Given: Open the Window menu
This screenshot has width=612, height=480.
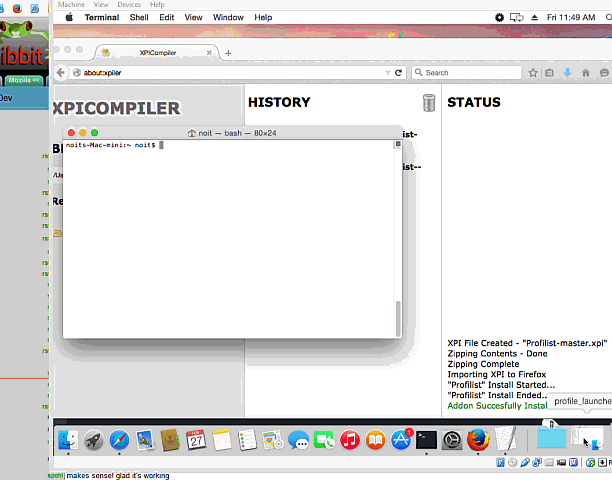Looking at the screenshot, I should coord(228,18).
